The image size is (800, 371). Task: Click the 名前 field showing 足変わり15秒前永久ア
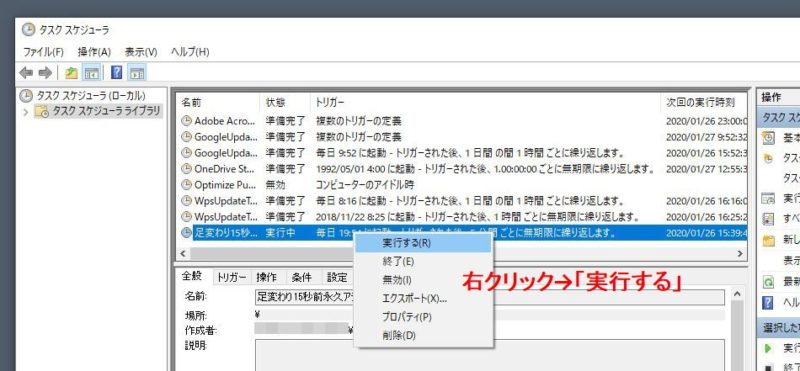click(489, 297)
